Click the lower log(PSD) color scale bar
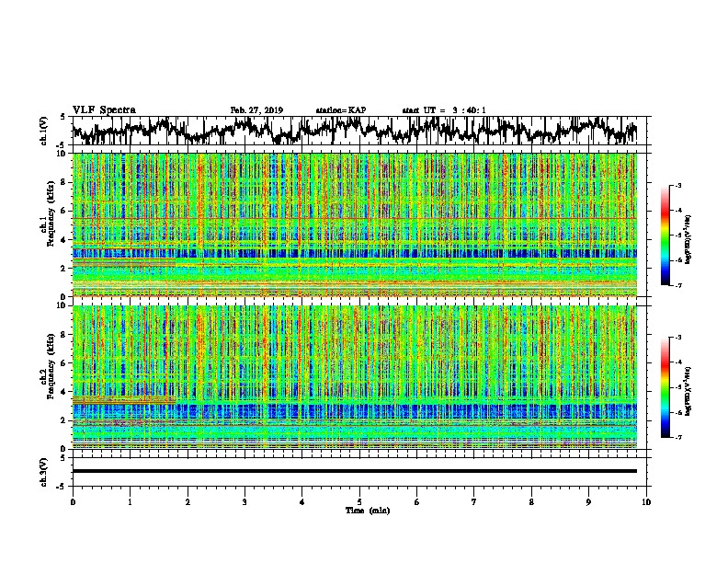This screenshot has height=563, width=728. coord(665,387)
